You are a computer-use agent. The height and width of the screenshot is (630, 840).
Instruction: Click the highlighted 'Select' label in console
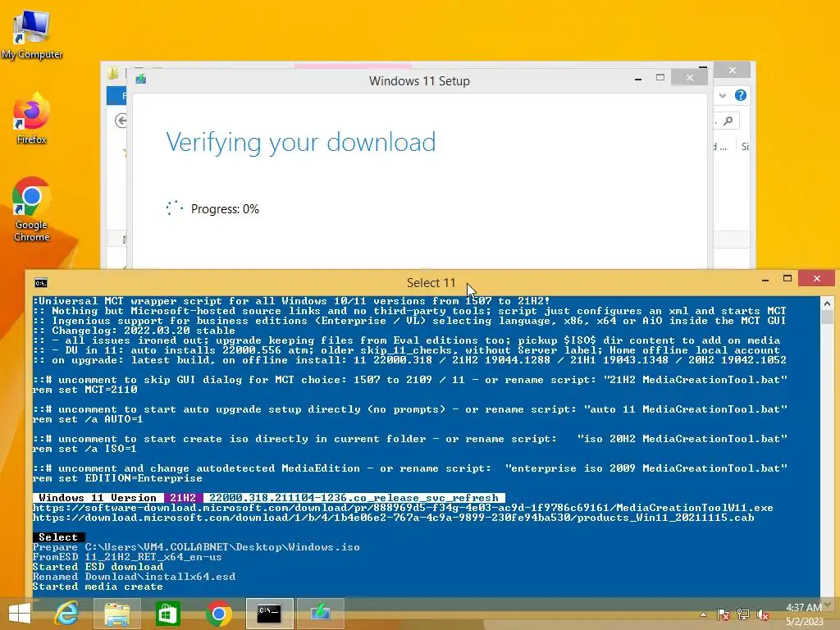[58, 536]
